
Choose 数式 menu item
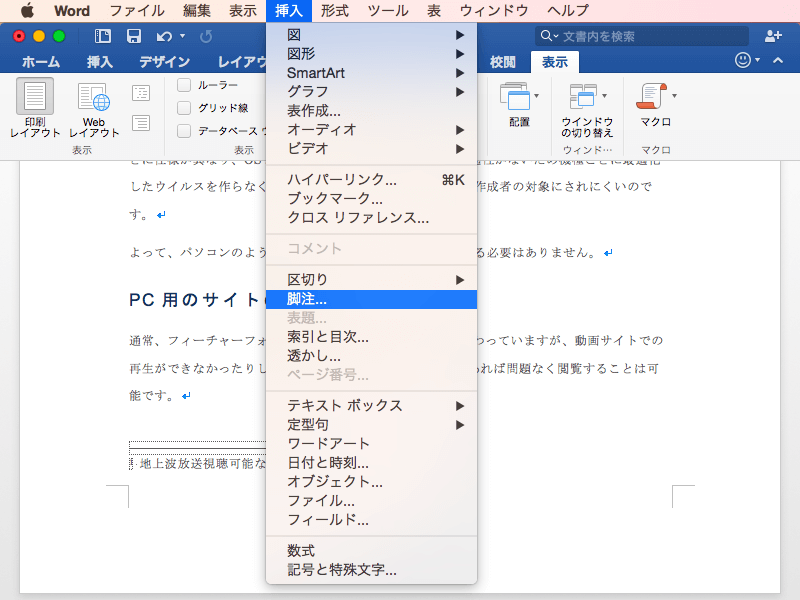pos(371,551)
